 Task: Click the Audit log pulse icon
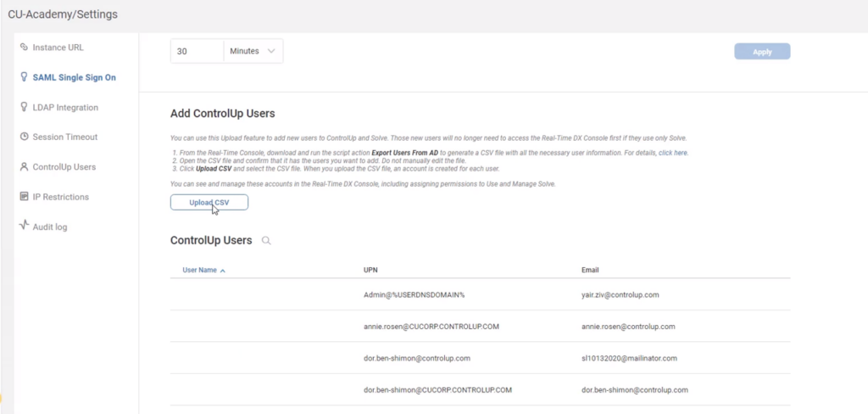tap(24, 226)
